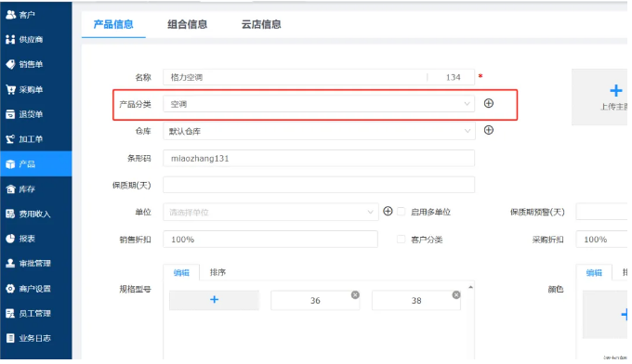The height and width of the screenshot is (364, 632).
Task: Click the specification value 36 field
Action: pyautogui.click(x=315, y=300)
